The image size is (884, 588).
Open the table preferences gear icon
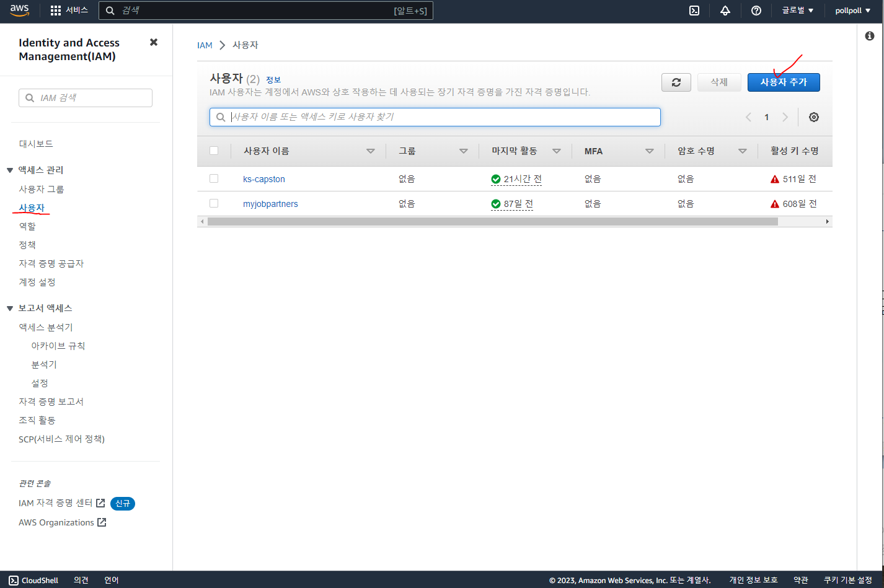pyautogui.click(x=814, y=117)
